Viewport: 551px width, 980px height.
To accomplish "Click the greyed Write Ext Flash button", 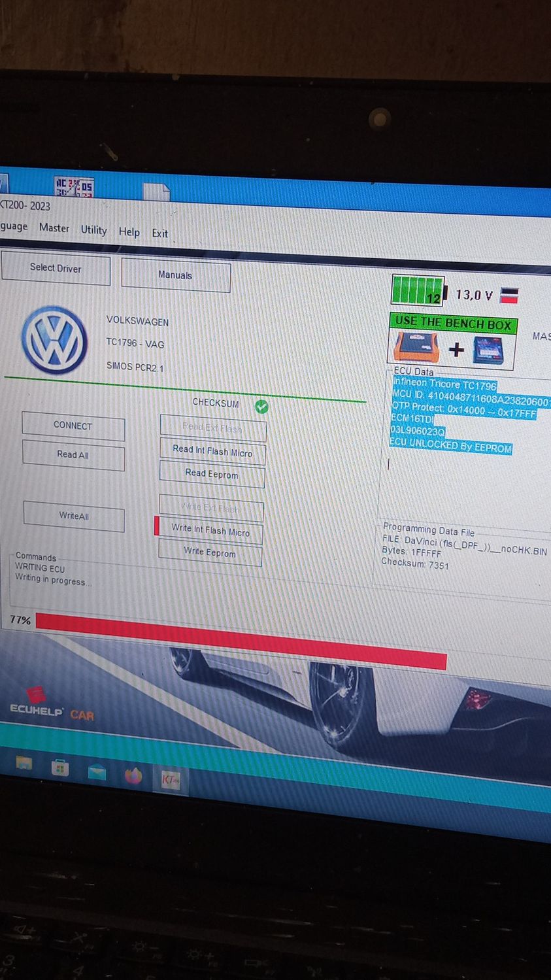I will click(x=211, y=507).
